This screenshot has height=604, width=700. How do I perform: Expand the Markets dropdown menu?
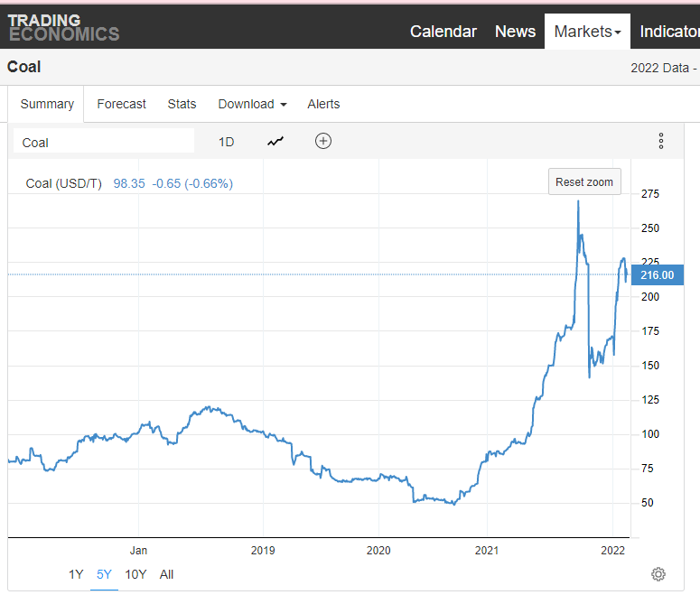pos(587,32)
